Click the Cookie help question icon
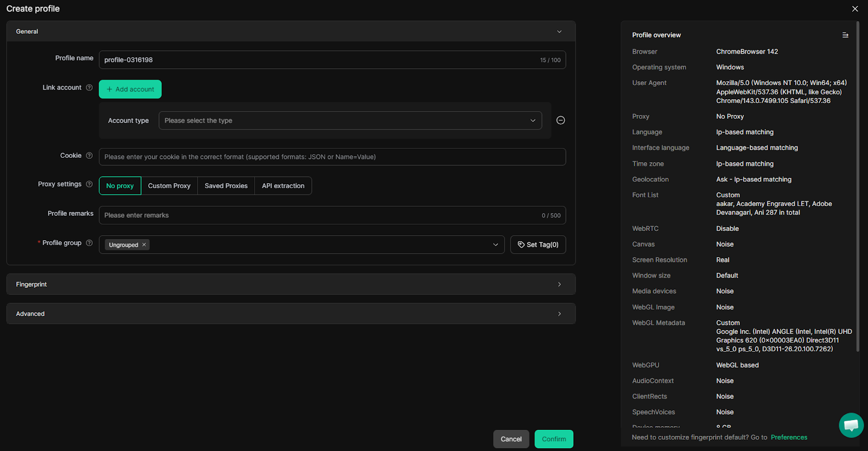The height and width of the screenshot is (451, 868). 90,156
